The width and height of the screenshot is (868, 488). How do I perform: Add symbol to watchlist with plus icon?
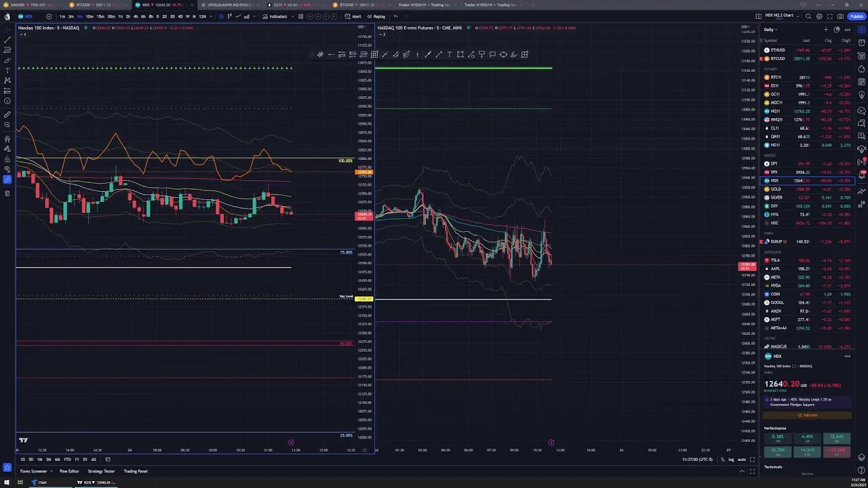[x=826, y=30]
